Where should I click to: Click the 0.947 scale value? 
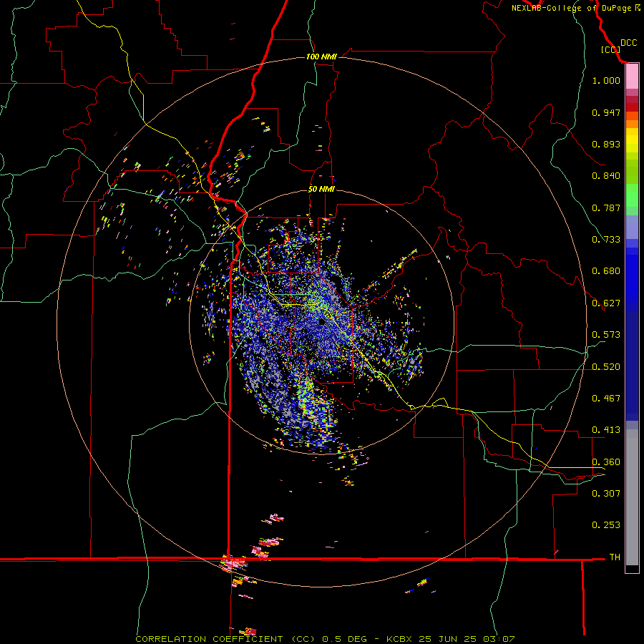[606, 112]
